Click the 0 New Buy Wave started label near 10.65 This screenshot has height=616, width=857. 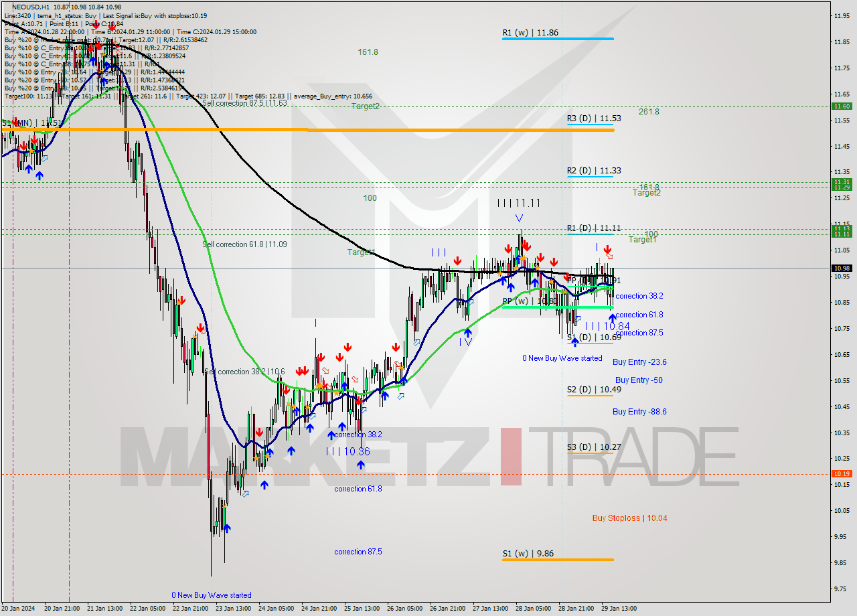pos(562,358)
